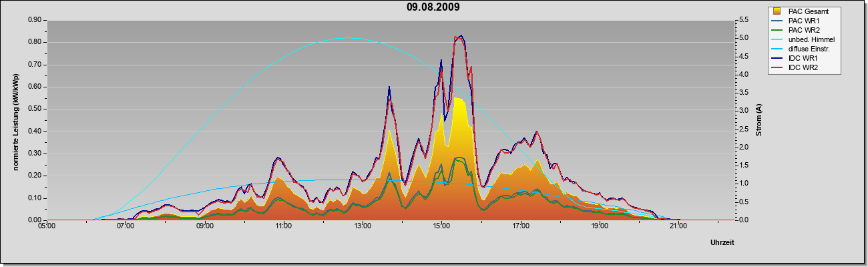Select the PAC WR2 legend entry
The height and width of the screenshot is (267, 868).
(x=801, y=30)
